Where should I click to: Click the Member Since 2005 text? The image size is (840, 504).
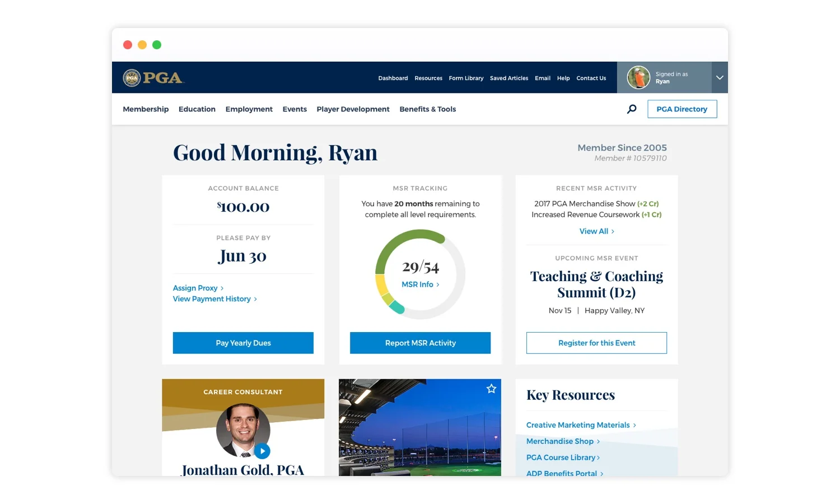pos(622,148)
